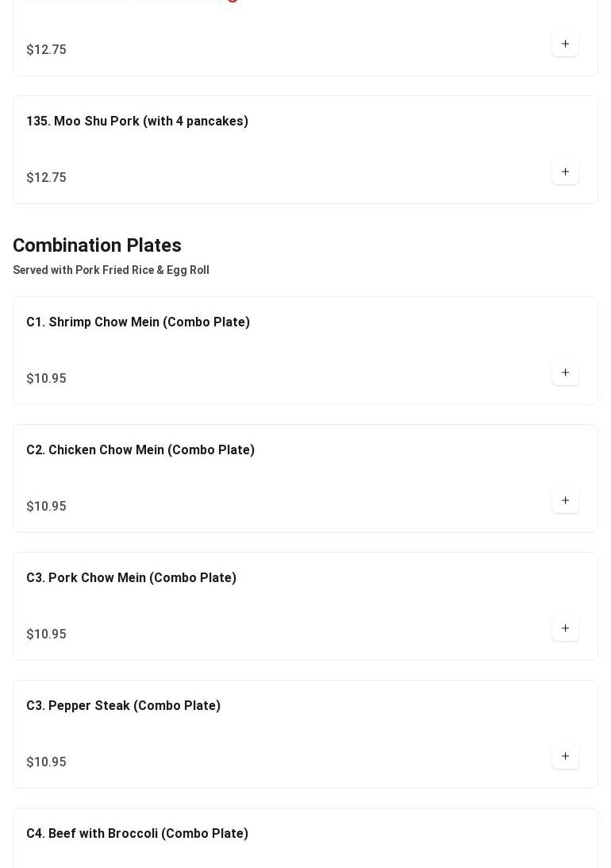View the C3. Pork Chow Mein title
This screenshot has height=868, width=611.
[131, 578]
